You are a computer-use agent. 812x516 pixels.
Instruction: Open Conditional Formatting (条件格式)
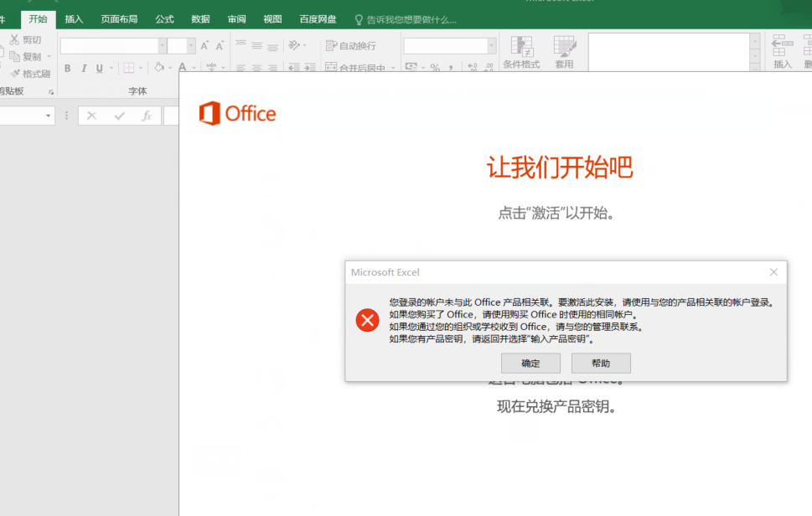(x=521, y=52)
